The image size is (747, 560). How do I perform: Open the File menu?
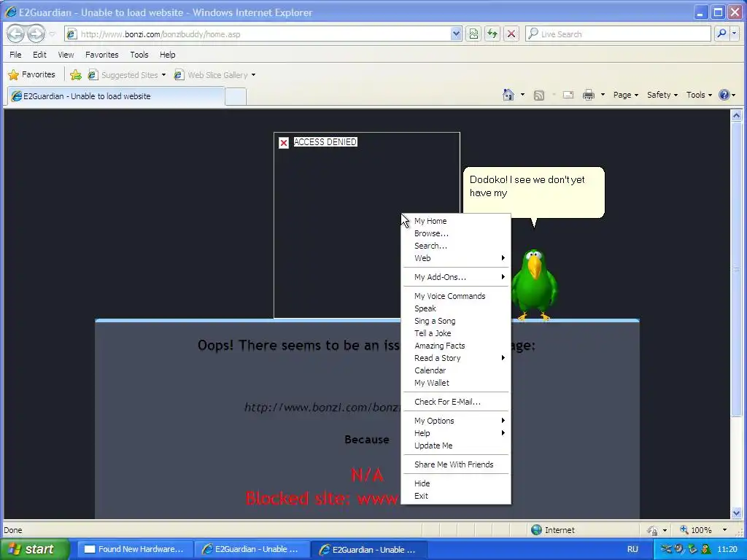point(15,55)
